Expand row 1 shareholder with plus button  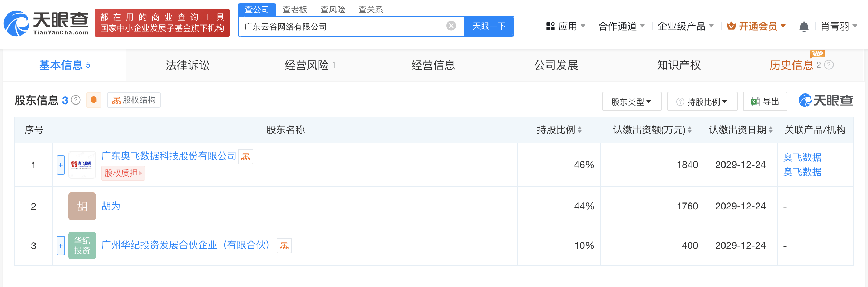click(x=61, y=165)
